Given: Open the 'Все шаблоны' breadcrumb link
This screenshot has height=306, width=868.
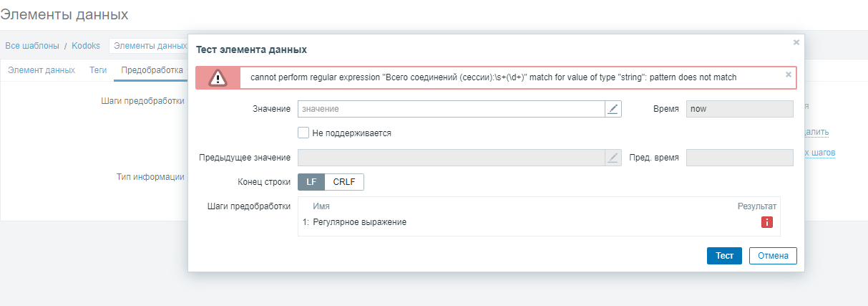Looking at the screenshot, I should 32,45.
